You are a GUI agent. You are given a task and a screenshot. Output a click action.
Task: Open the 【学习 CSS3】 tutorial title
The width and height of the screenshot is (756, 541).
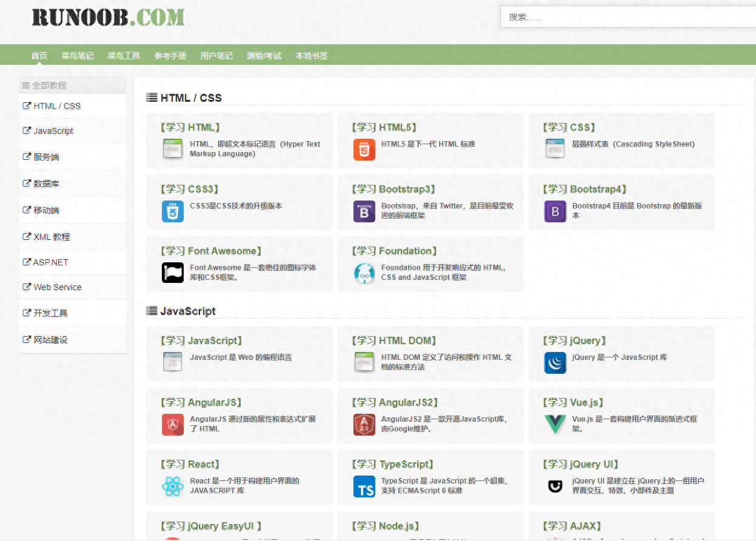point(190,189)
